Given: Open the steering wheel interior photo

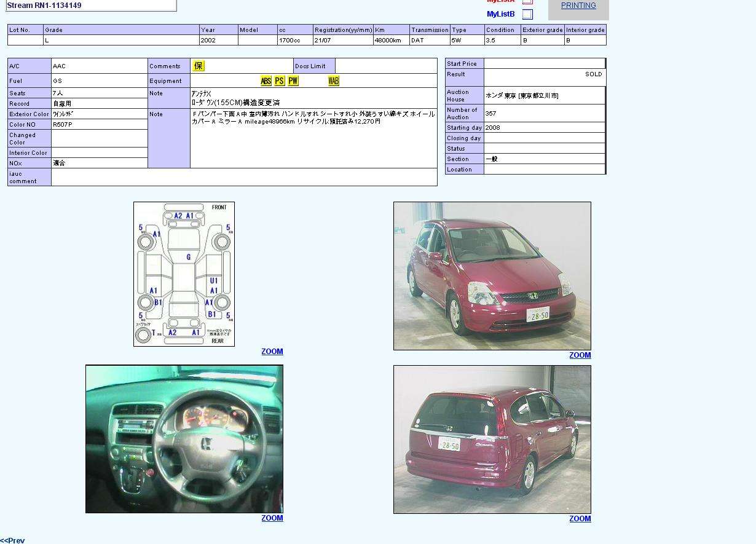Looking at the screenshot, I should coord(184,439).
